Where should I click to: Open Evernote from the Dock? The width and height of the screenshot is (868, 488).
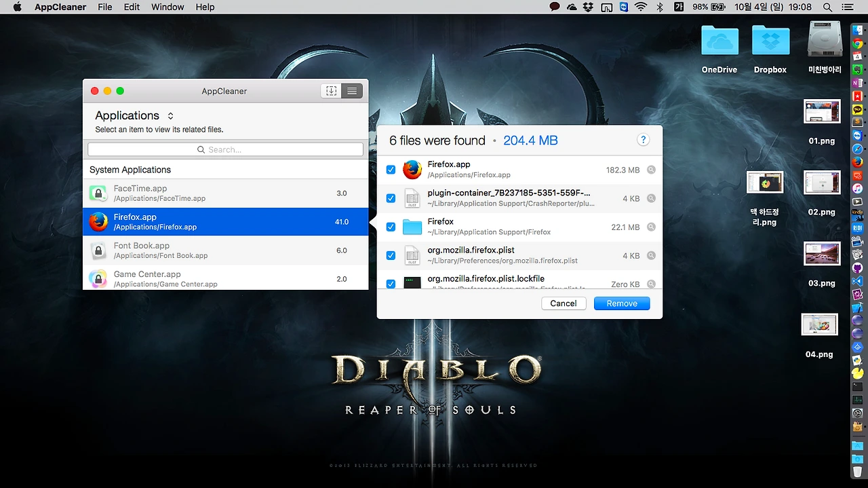pos(857,69)
